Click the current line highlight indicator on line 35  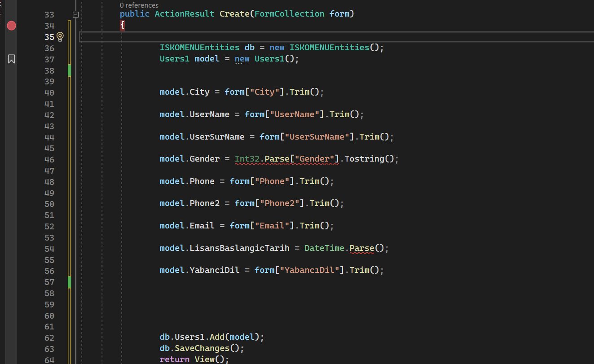click(80, 37)
